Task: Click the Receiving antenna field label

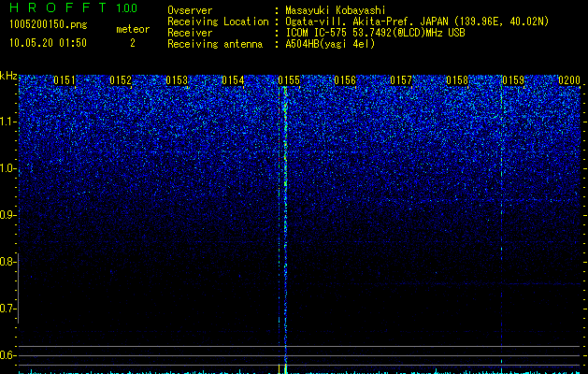Action: 215,44
